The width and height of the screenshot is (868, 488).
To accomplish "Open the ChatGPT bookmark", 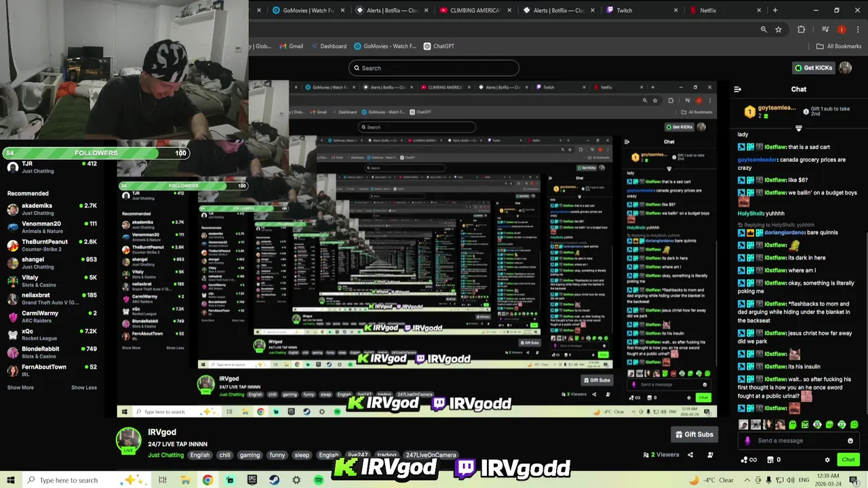I will tap(439, 46).
